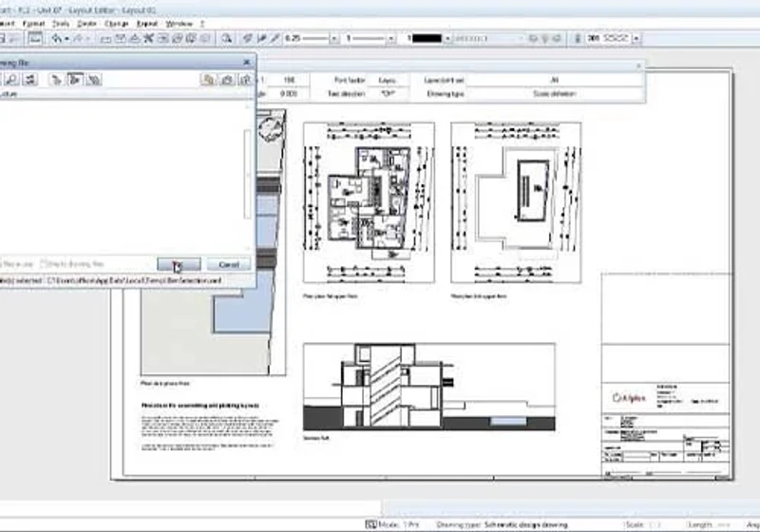Viewport: 760px width, 532px height.
Task: Open the hatch pattern dropdown showing 301
Action: 636,38
